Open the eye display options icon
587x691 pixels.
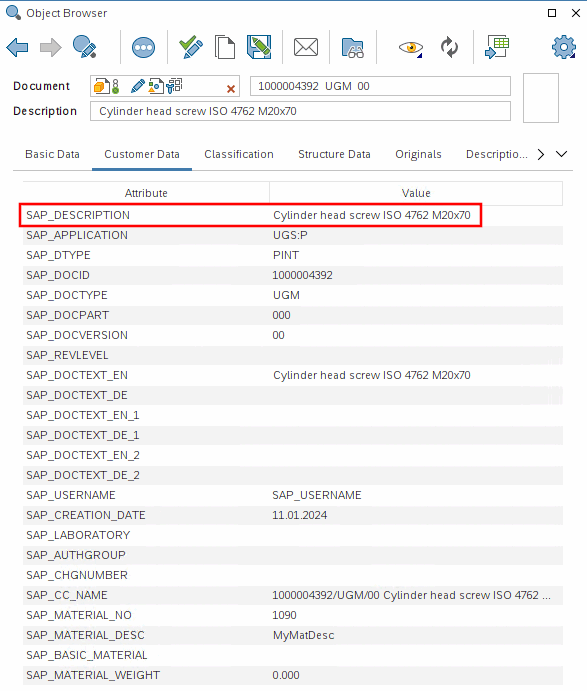(x=411, y=48)
